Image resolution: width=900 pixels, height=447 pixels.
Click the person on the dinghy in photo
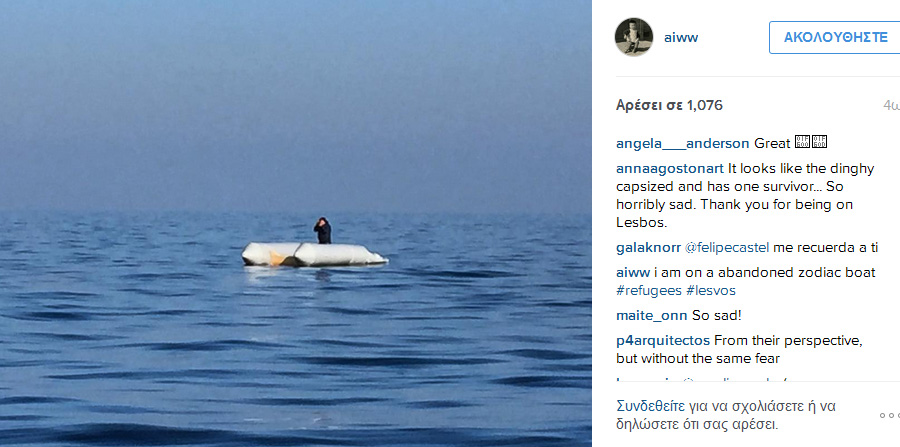(323, 231)
